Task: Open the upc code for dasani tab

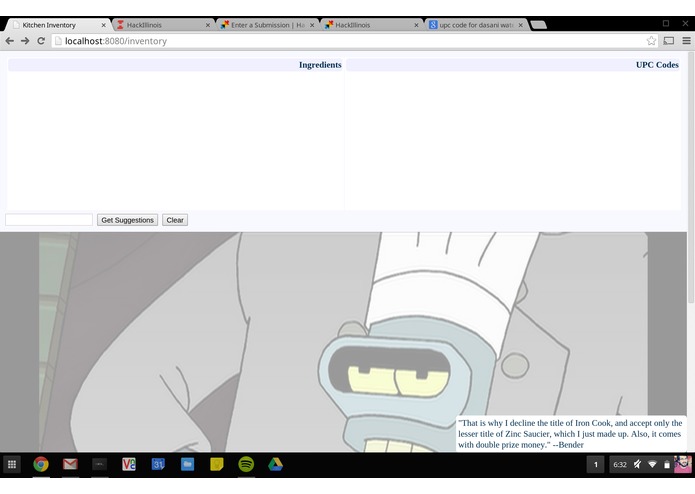Action: pyautogui.click(x=476, y=25)
